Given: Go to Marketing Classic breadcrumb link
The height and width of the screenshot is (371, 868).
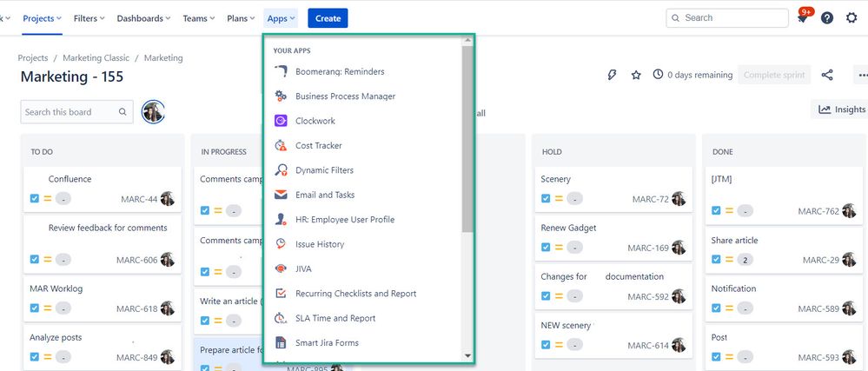Looking at the screenshot, I should click(96, 57).
